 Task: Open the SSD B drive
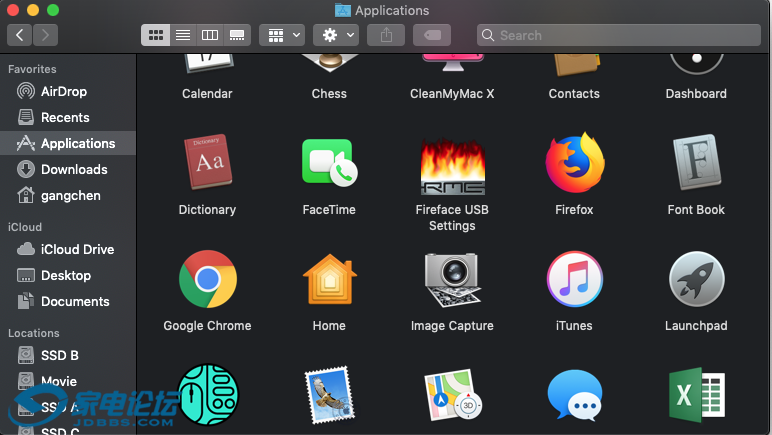(x=68, y=355)
